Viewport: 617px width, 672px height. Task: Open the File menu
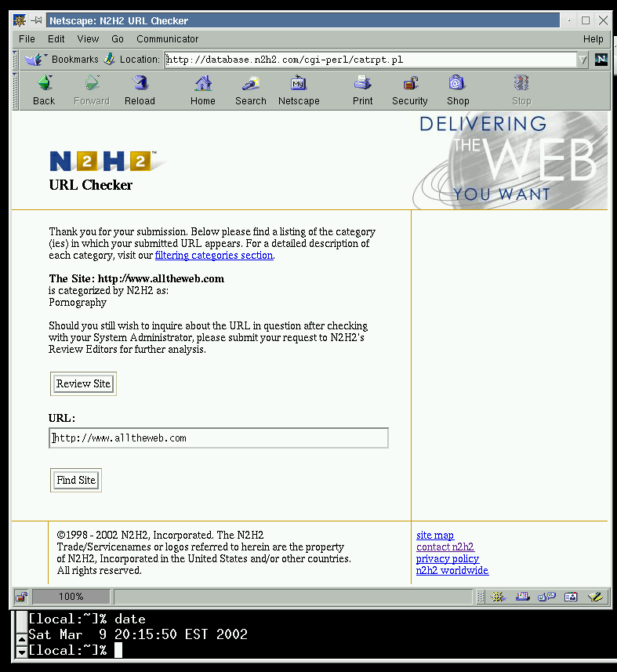coord(27,39)
